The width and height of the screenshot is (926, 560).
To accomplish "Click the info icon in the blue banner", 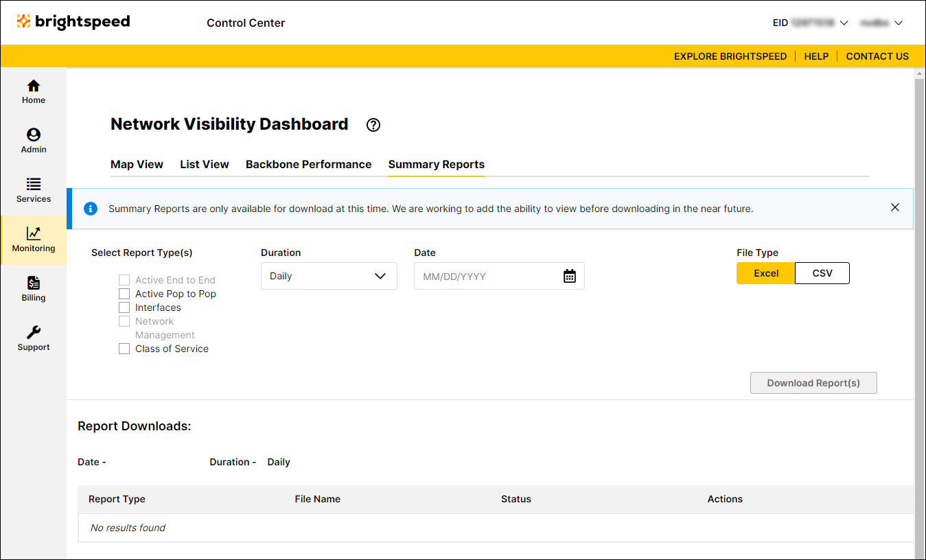I will click(90, 209).
